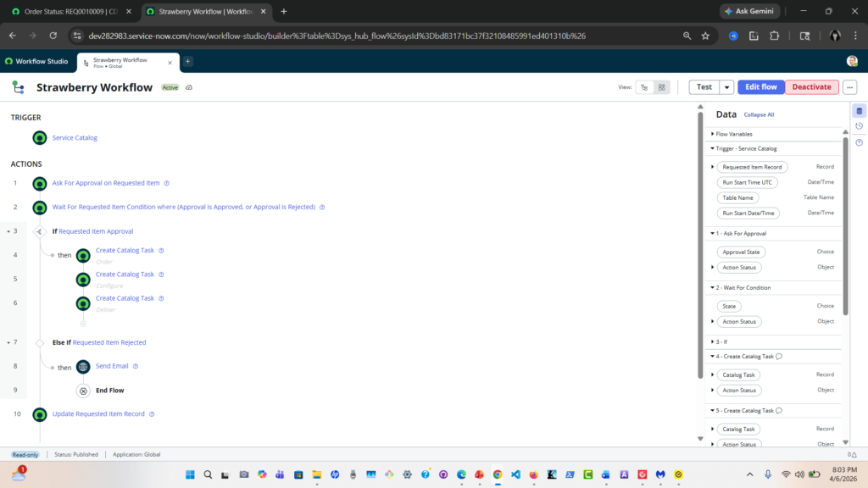Viewport: 868px width, 488px height.
Task: Switch to the tree list view
Action: (645, 87)
